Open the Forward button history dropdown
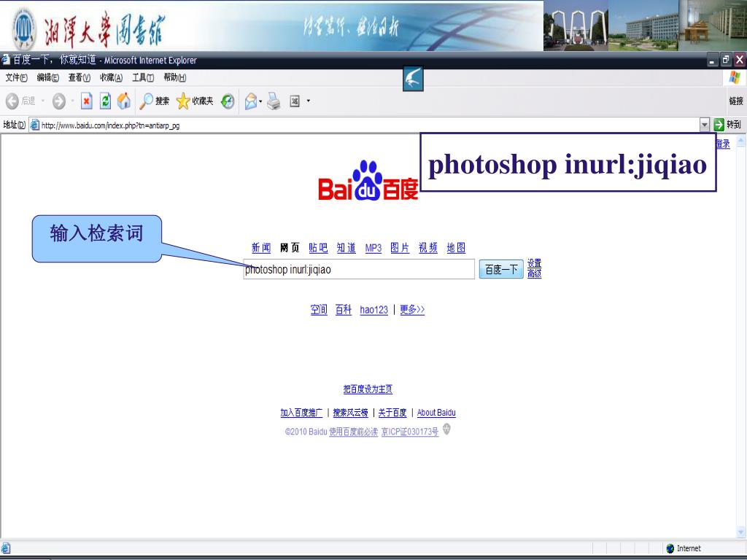 (x=72, y=101)
